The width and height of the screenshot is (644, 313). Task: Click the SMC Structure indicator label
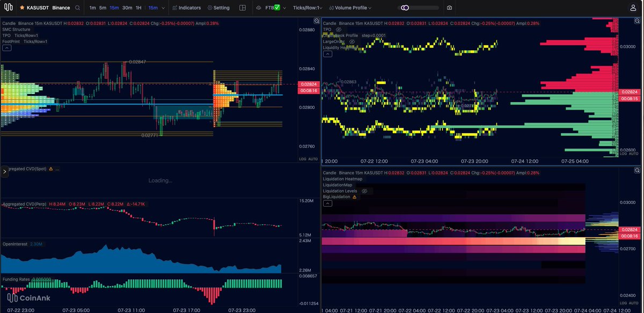(16, 30)
